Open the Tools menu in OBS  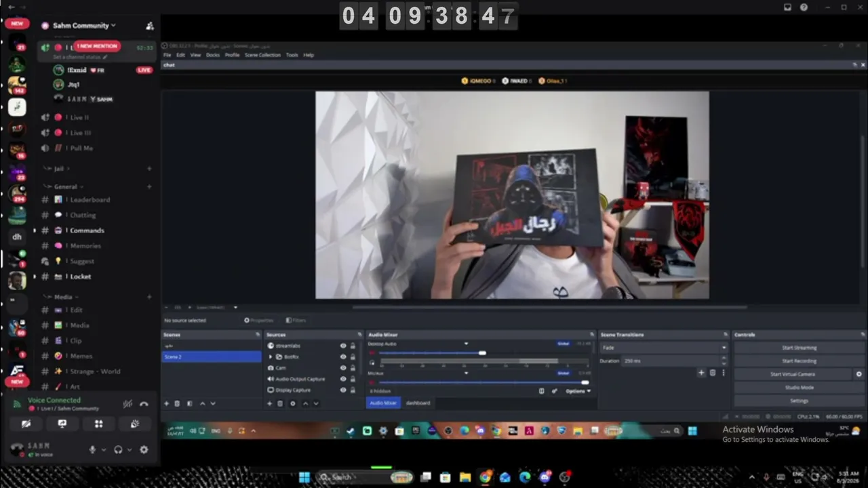pyautogui.click(x=292, y=55)
